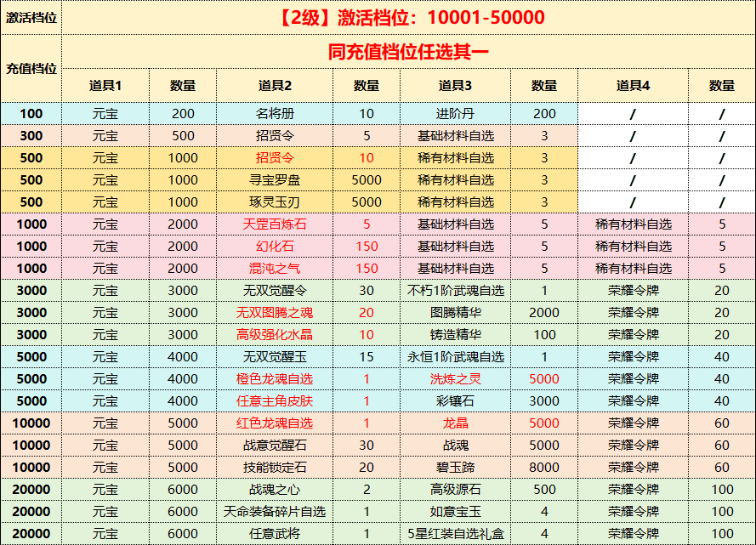This screenshot has height=545, width=756.
Task: Click the 激活档位 header cell
Action: point(31,18)
